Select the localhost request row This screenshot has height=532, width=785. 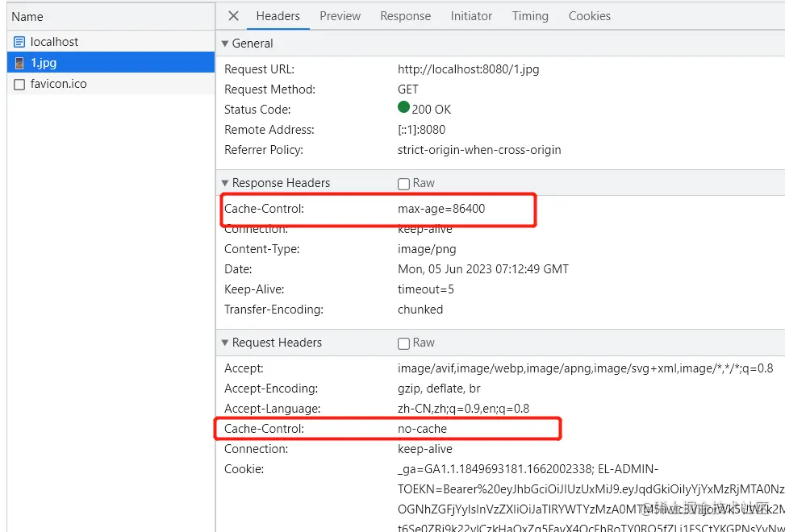click(x=55, y=42)
